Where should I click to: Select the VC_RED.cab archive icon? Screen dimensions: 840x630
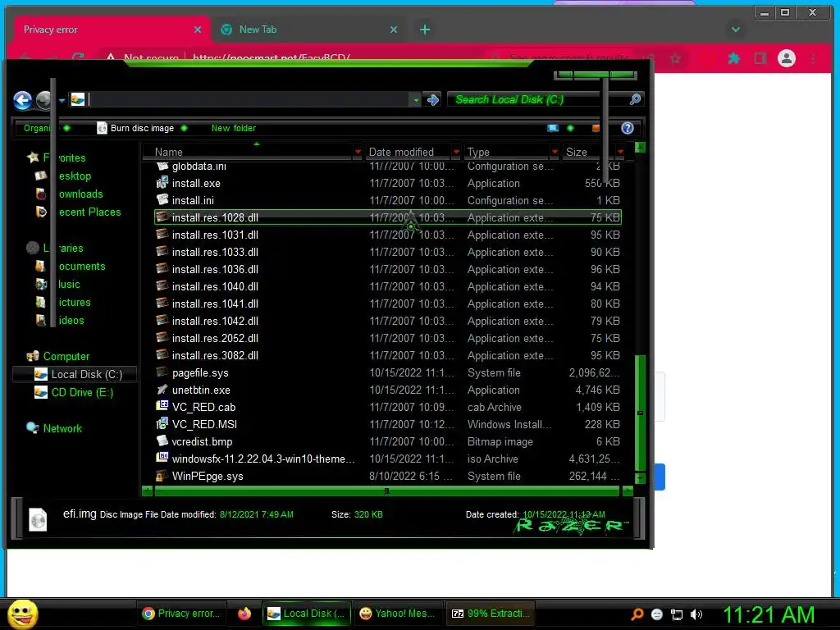click(162, 406)
